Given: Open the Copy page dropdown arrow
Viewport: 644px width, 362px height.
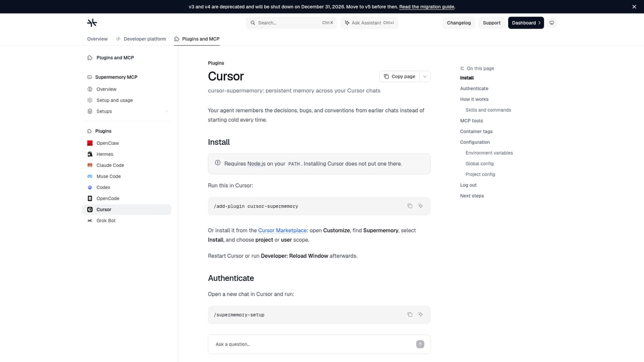Looking at the screenshot, I should [x=425, y=76].
